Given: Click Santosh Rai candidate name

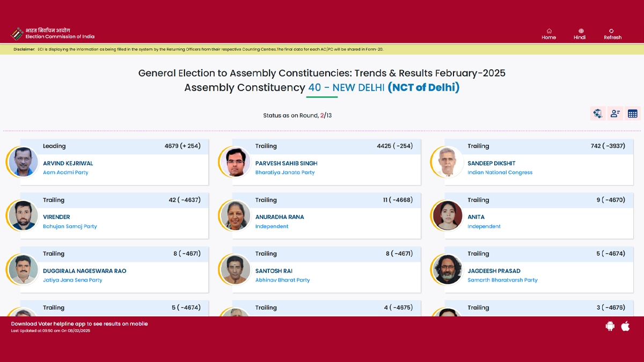Looking at the screenshot, I should pos(274,271).
